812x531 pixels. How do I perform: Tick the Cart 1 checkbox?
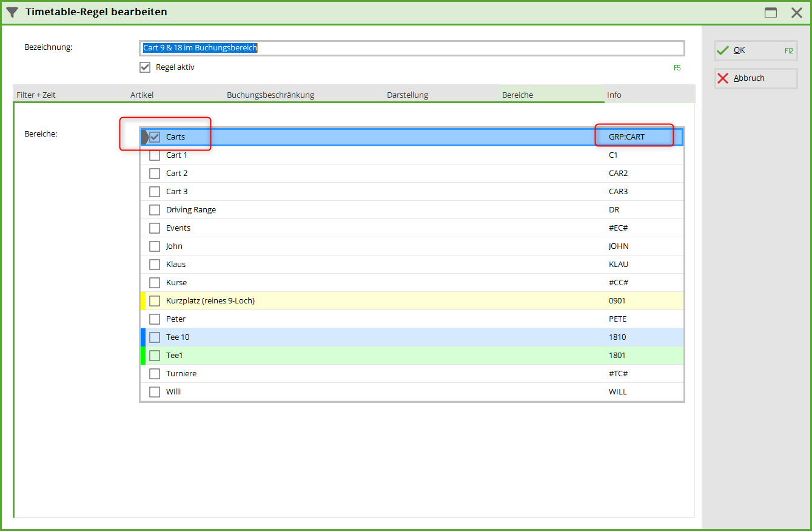click(x=155, y=155)
